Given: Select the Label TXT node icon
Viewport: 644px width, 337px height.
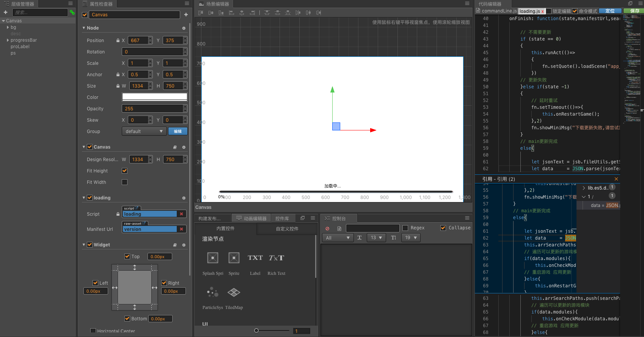Looking at the screenshot, I should 255,258.
